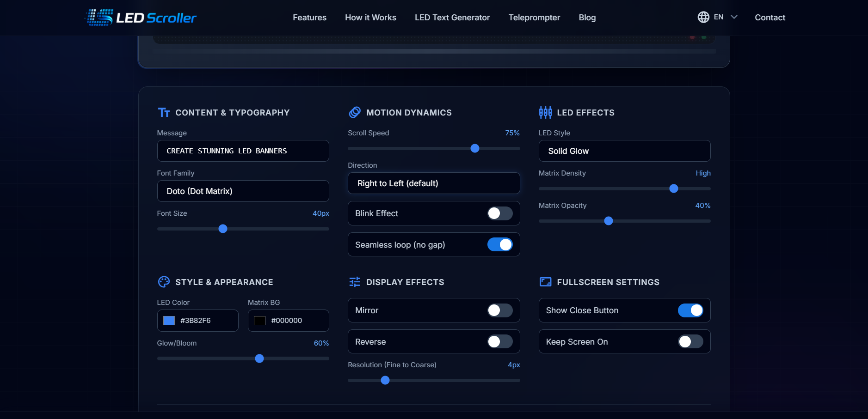Viewport: 868px width, 419px height.
Task: Click the globe language icon
Action: [703, 17]
